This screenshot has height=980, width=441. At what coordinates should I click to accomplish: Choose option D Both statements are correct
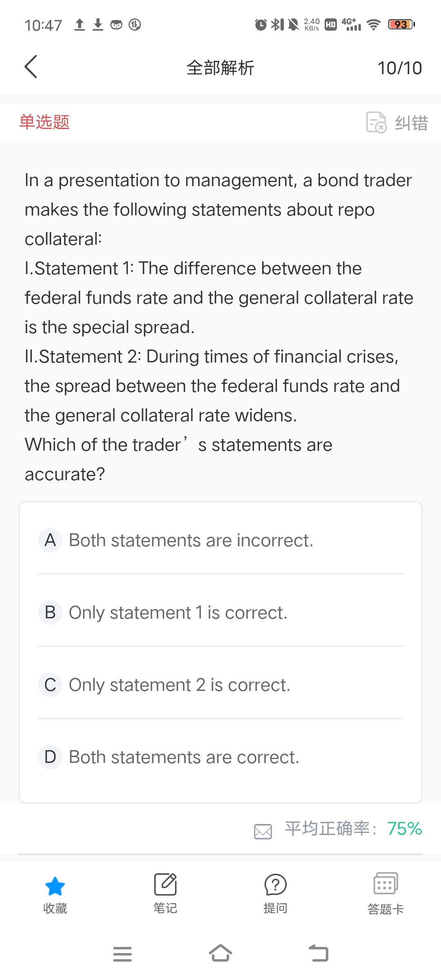tap(184, 757)
